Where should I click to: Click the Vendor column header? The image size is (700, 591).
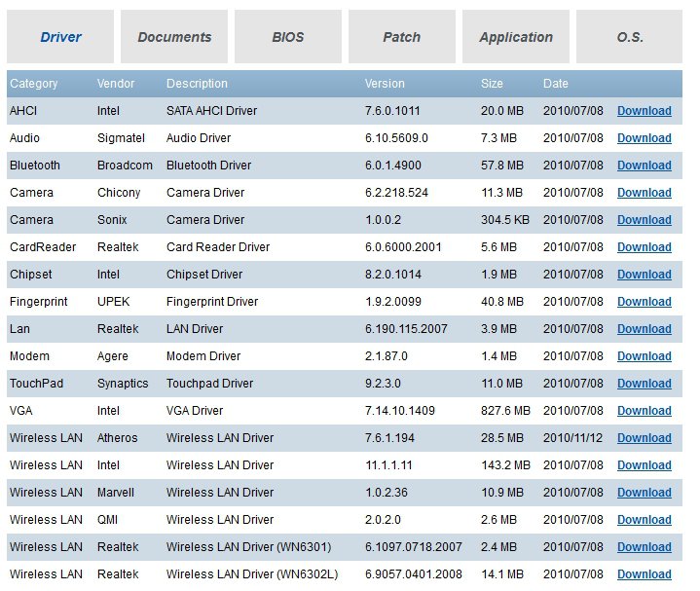[x=116, y=84]
